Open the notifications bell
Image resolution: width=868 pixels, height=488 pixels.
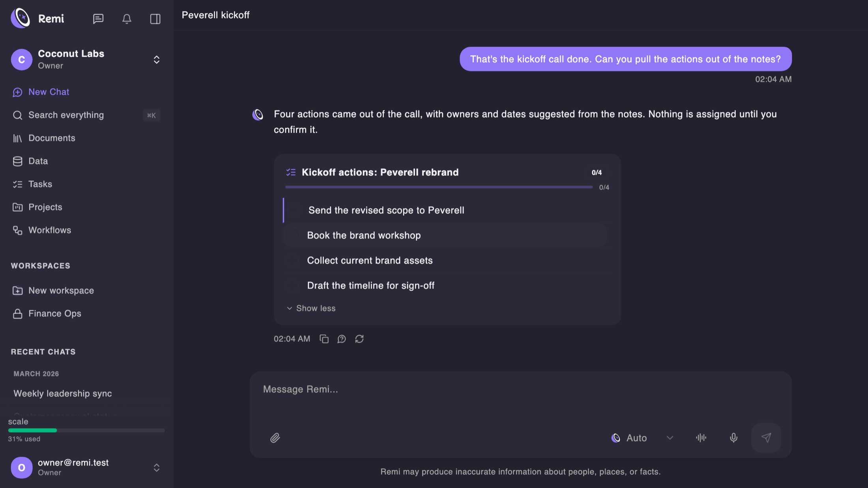click(127, 19)
